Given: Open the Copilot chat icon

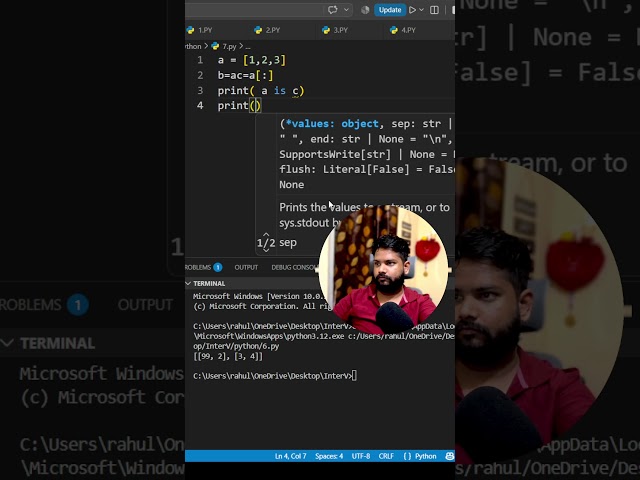Looking at the screenshot, I should (x=333, y=10).
